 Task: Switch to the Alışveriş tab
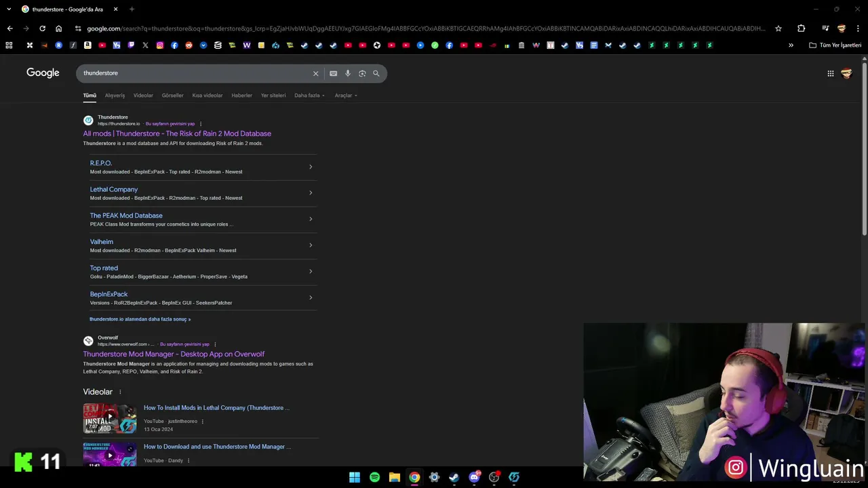(x=115, y=96)
